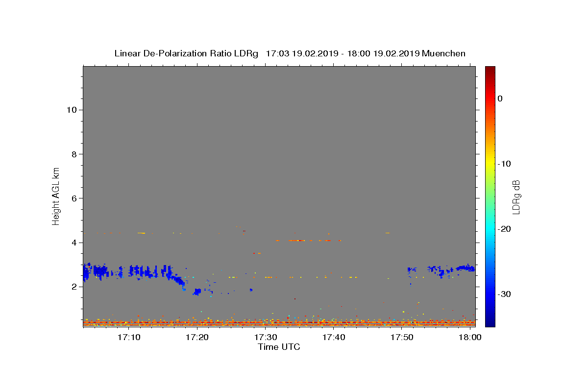The width and height of the screenshot is (588, 392).
Task: Click the height tick label 6
Action: 74,198
